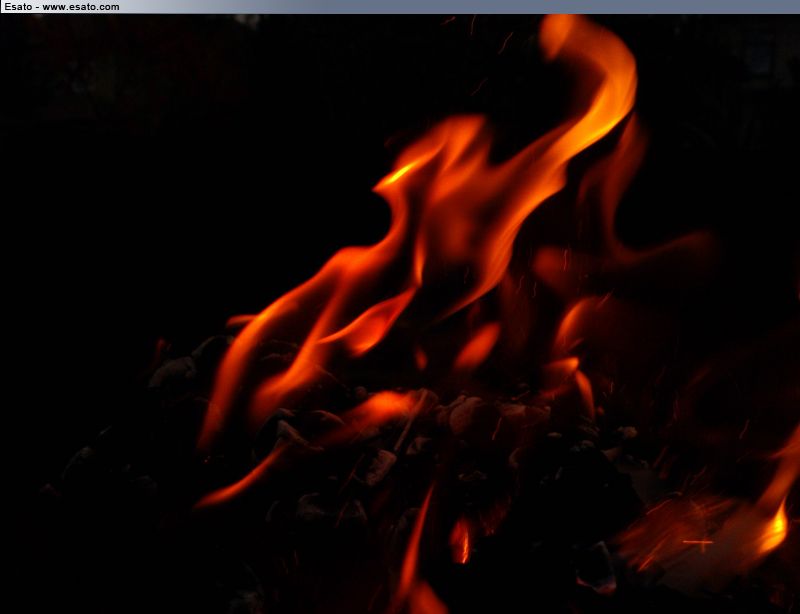Click the 'Esato - www.esato.com' title text
Screen dimensions: 800x614
[62, 7]
